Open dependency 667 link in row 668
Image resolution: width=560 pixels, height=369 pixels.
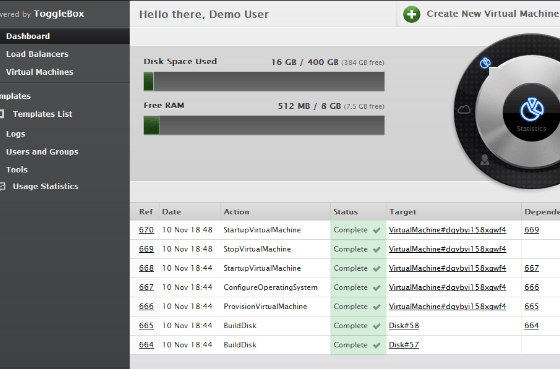tap(531, 268)
